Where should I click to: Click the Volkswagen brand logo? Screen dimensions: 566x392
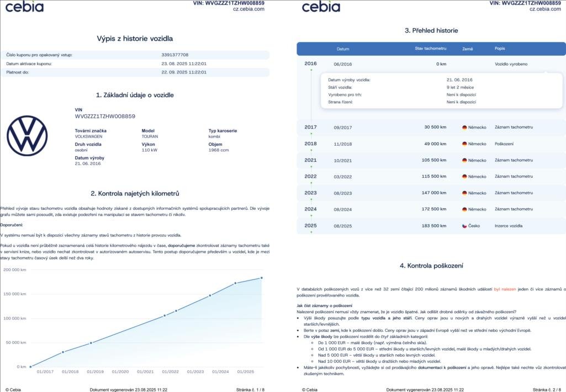(x=27, y=135)
